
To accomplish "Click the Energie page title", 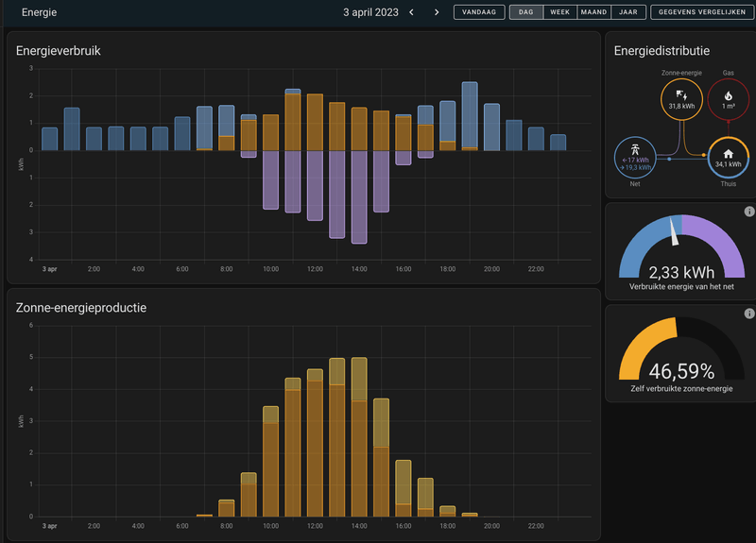I will click(x=39, y=12).
